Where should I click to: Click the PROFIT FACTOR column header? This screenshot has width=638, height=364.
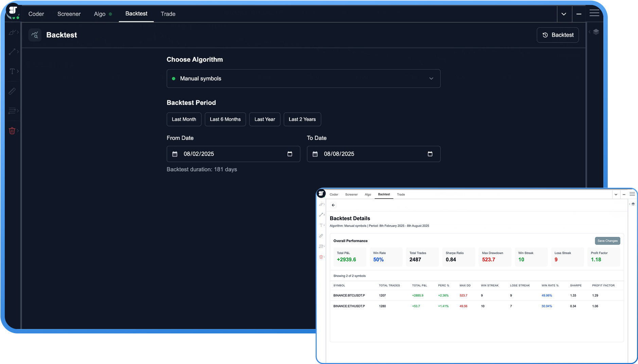click(603, 286)
